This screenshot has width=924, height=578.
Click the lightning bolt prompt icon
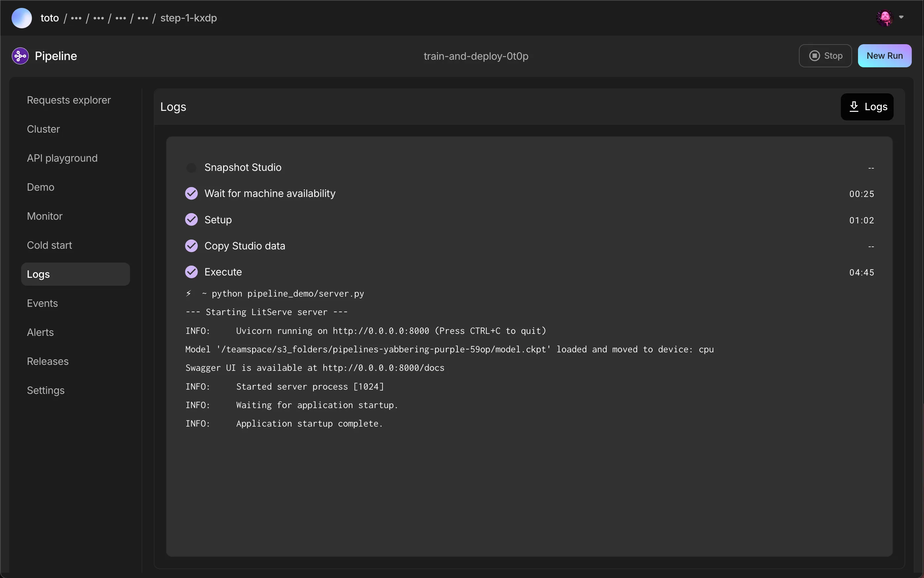(188, 293)
